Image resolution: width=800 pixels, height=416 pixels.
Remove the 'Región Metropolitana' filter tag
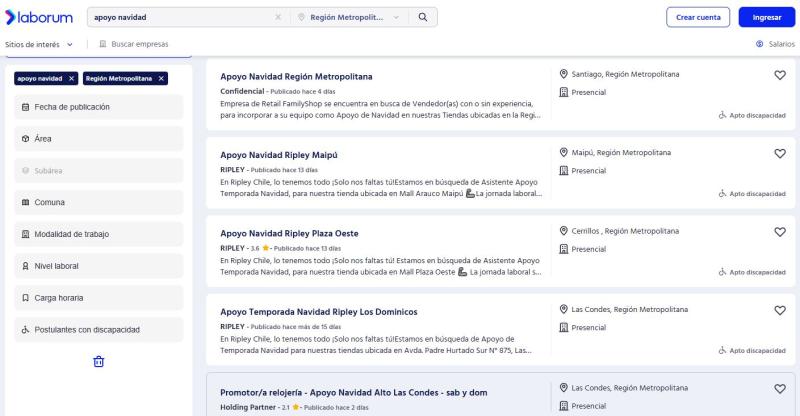pos(161,79)
